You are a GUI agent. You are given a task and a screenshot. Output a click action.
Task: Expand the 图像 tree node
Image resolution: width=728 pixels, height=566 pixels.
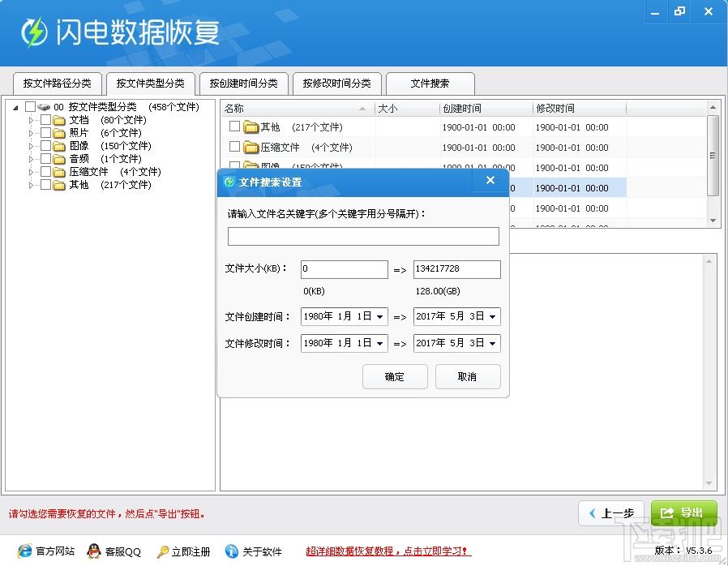tap(31, 146)
